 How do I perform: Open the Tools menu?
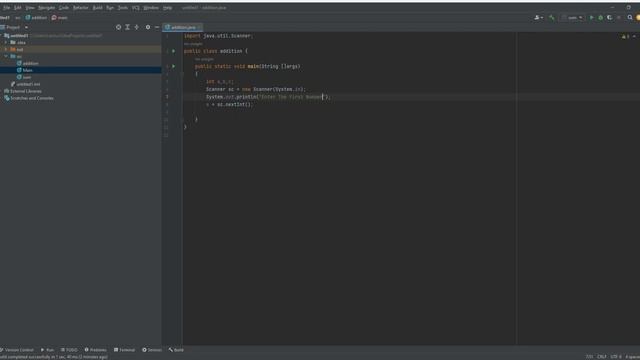pyautogui.click(x=122, y=8)
